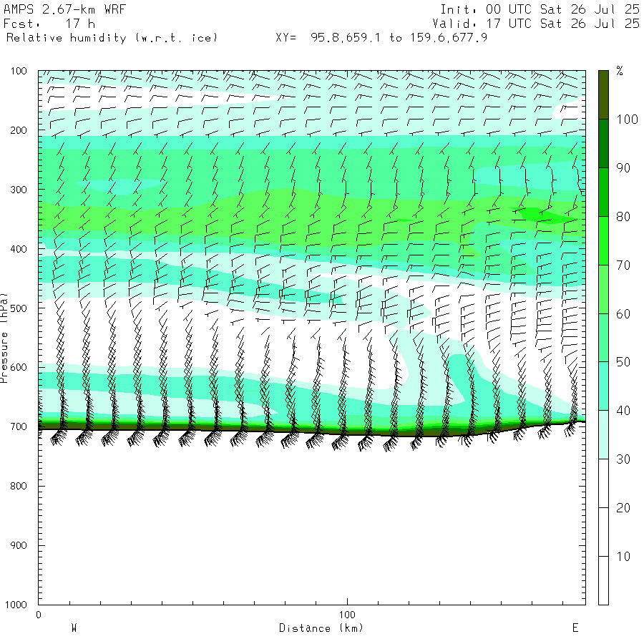Click the 'Init: 00 UTC Sat 26 Jul 25' text
The width and height of the screenshot is (644, 644).
[540, 9]
